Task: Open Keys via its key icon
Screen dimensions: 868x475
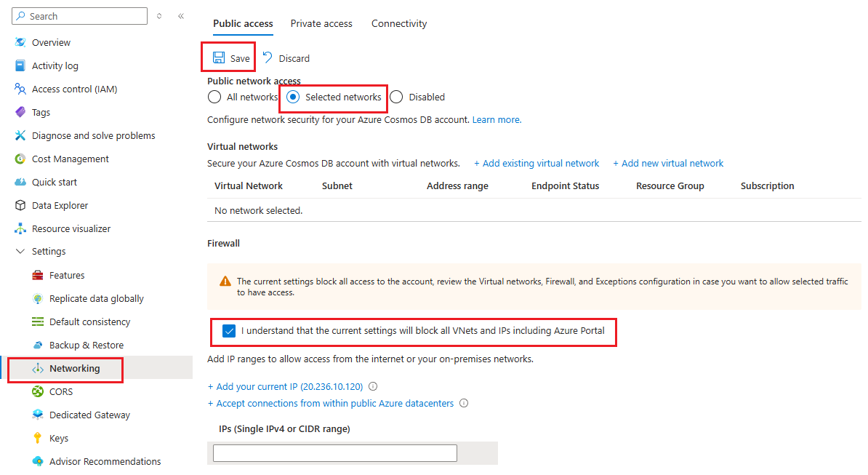Action: 38,439
